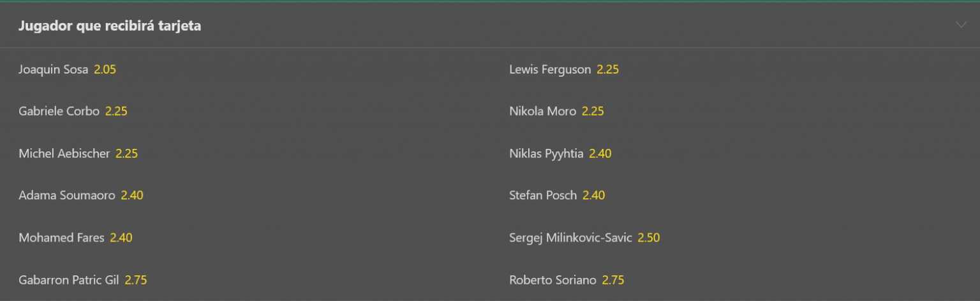Collapse the Jugador que recibirá tarjeta section
Viewport: 980px width, 301px height.
[961, 25]
